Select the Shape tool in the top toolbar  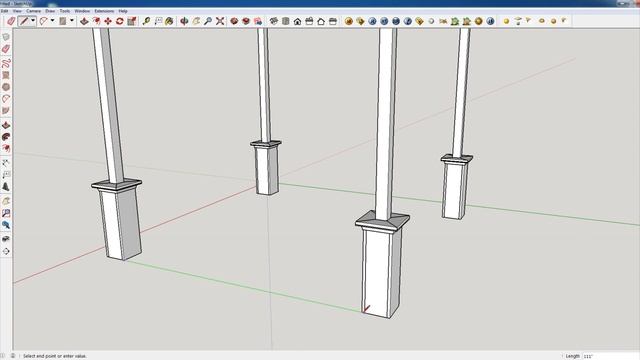click(x=62, y=21)
